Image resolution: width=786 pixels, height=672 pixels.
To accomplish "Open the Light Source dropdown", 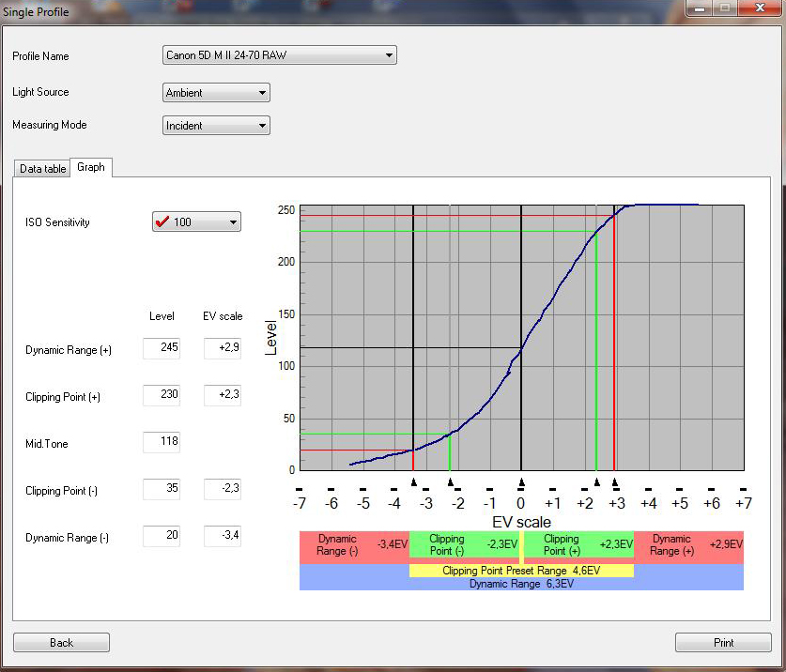I will pos(216,93).
